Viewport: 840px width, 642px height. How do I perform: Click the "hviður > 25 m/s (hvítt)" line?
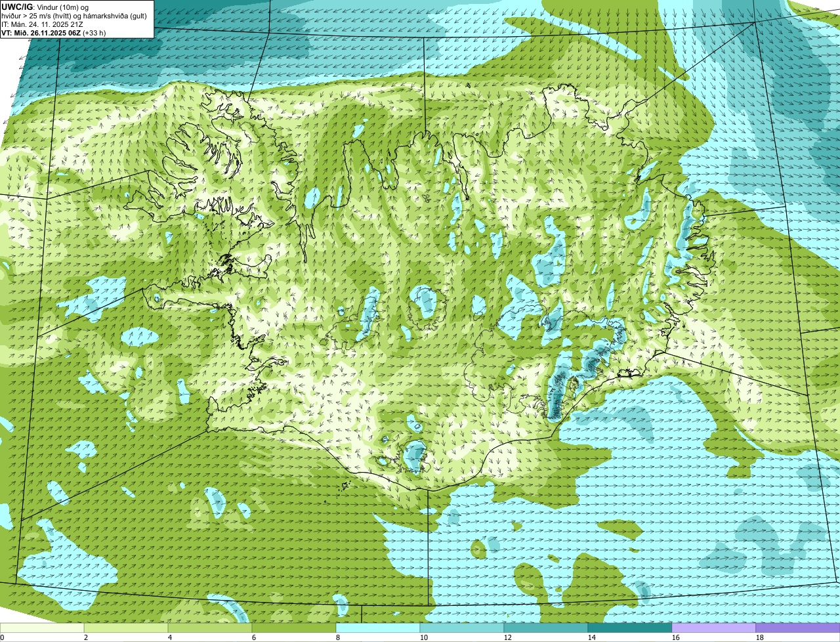[x=75, y=16]
